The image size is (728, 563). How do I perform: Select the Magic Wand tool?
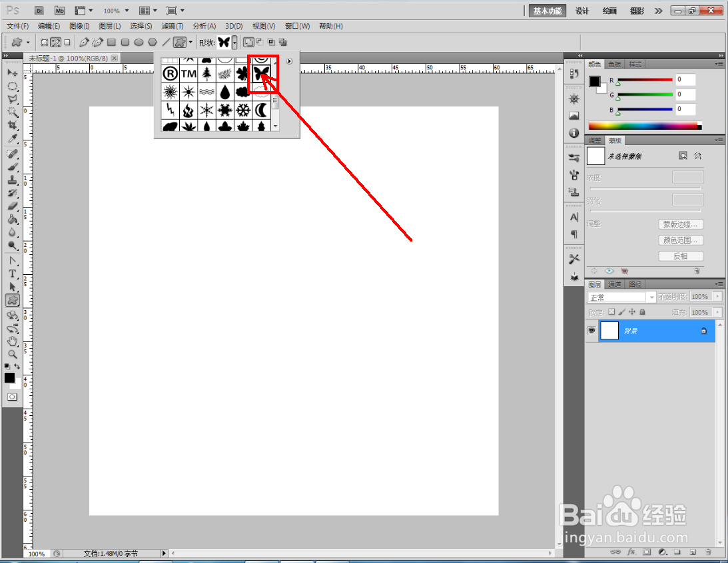click(13, 112)
